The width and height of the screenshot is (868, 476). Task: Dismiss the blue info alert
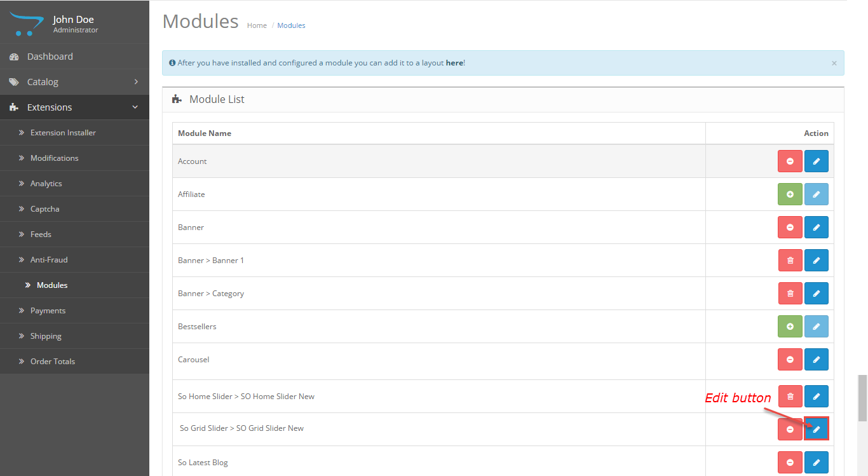coord(834,63)
